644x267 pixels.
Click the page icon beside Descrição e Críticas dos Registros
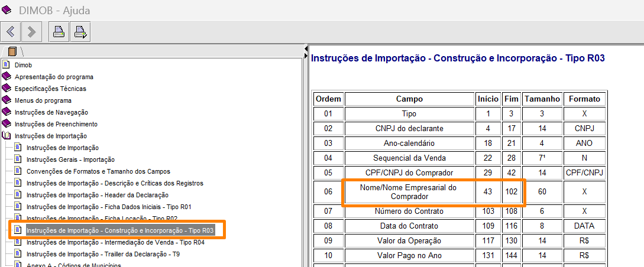click(18, 183)
